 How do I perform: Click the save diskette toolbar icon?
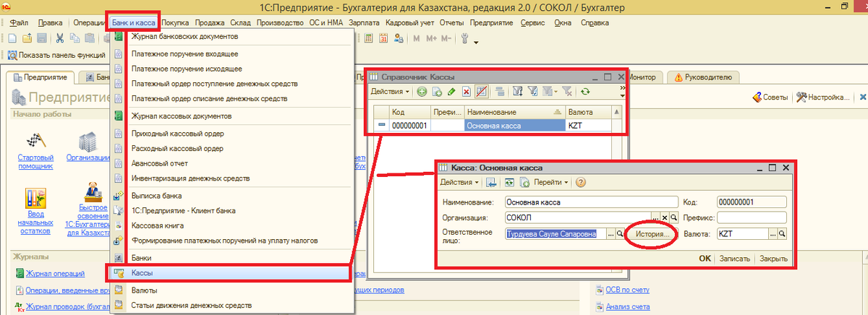click(41, 38)
